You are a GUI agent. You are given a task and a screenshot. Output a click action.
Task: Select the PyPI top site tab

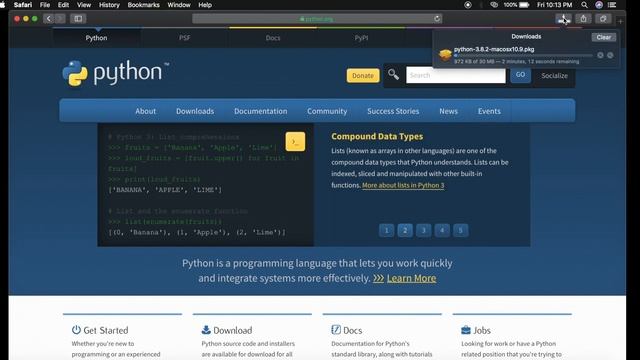point(361,38)
